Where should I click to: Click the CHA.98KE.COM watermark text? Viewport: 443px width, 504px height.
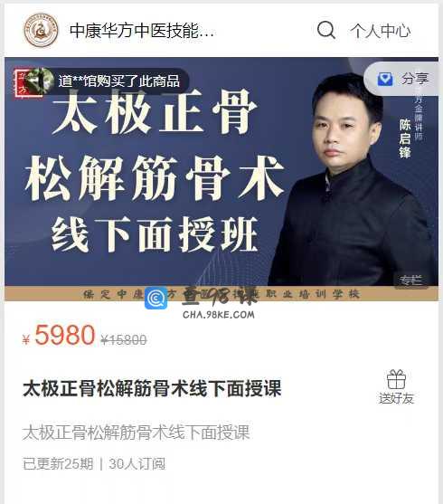coord(219,315)
